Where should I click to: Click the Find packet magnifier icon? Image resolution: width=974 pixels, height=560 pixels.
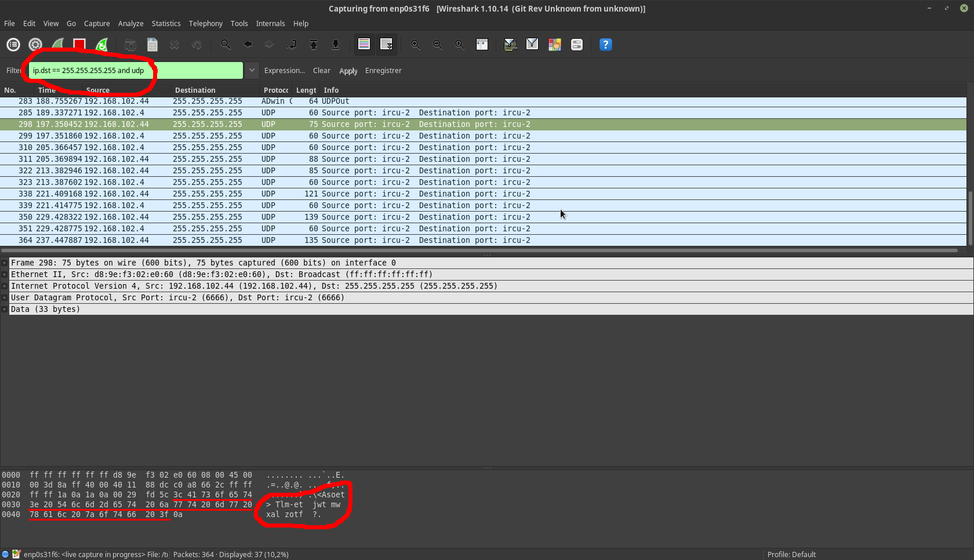(226, 45)
